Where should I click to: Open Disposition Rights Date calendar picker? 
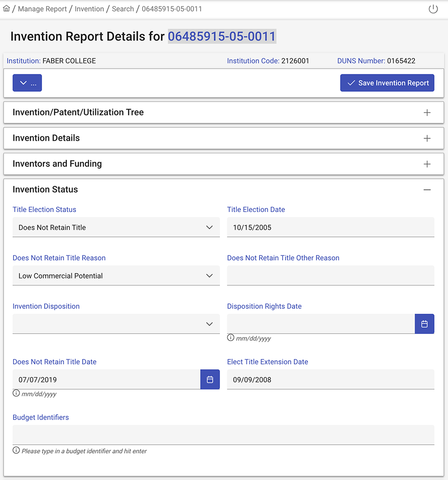(x=424, y=324)
